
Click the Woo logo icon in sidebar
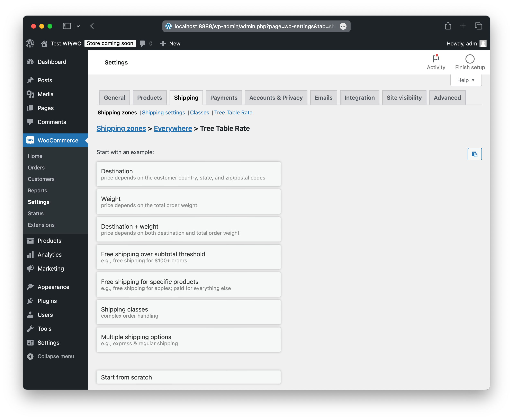(x=30, y=140)
